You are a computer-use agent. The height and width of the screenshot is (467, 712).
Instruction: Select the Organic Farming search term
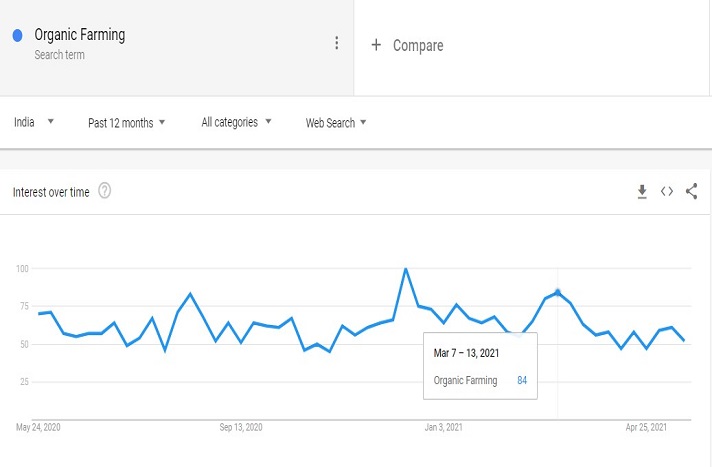tap(80, 36)
